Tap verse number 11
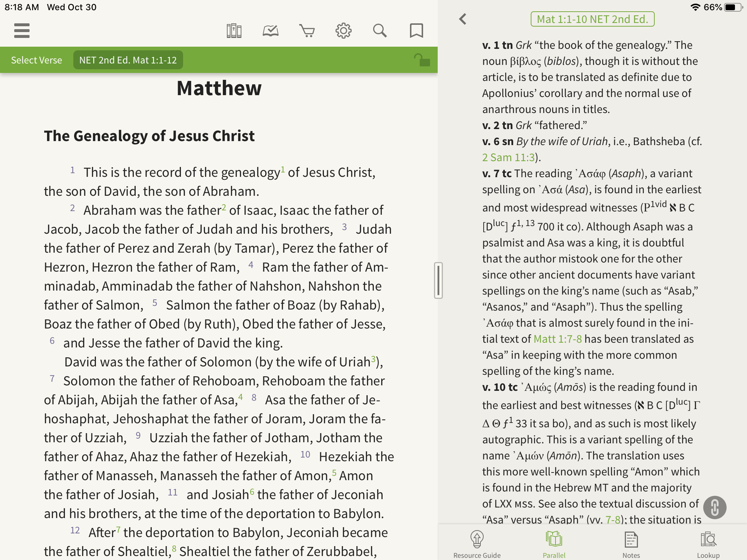This screenshot has height=560, width=747. (x=173, y=492)
